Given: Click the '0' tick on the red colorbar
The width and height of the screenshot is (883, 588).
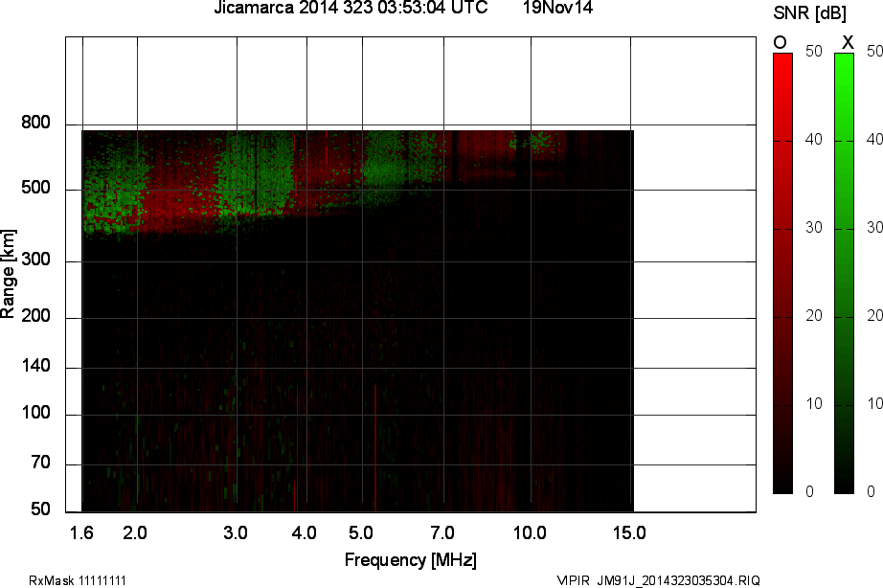Looking at the screenshot, I should [810, 491].
